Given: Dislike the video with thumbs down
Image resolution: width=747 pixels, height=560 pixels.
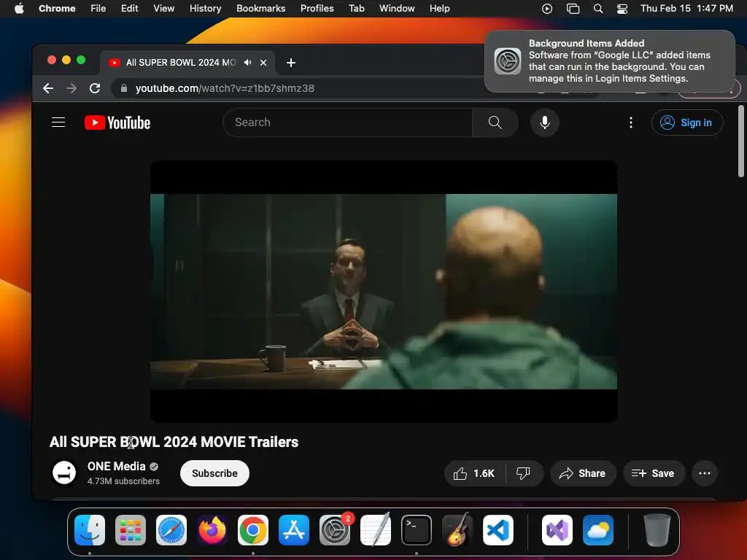Looking at the screenshot, I should (x=524, y=473).
